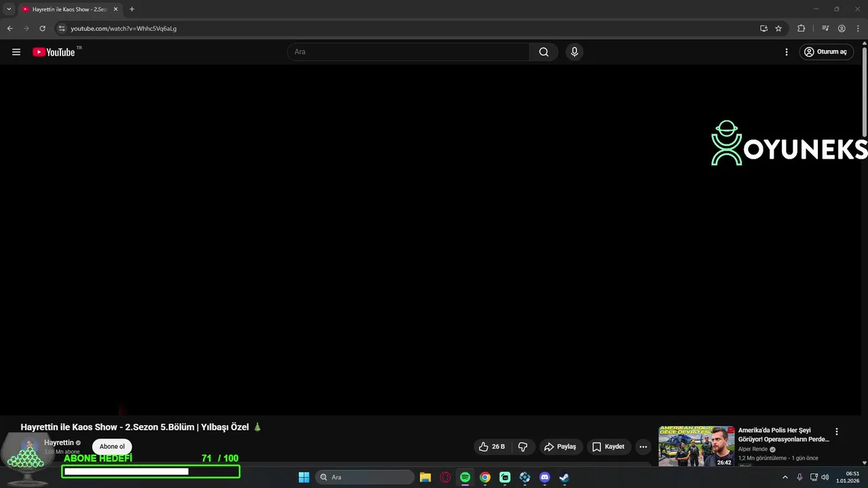Viewport: 868px width, 488px height.
Task: Open more video actions ellipsis
Action: pyautogui.click(x=643, y=447)
